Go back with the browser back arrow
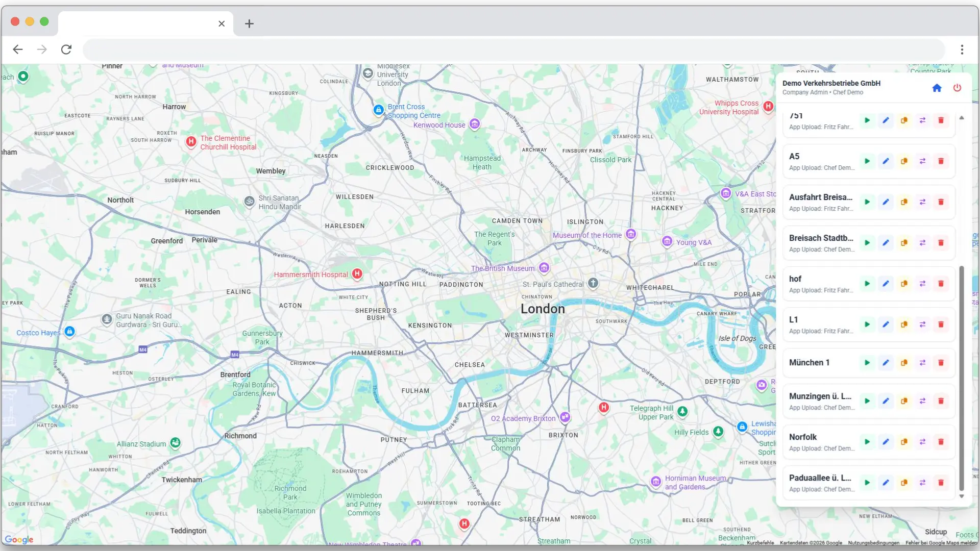980x551 pixels. tap(18, 49)
